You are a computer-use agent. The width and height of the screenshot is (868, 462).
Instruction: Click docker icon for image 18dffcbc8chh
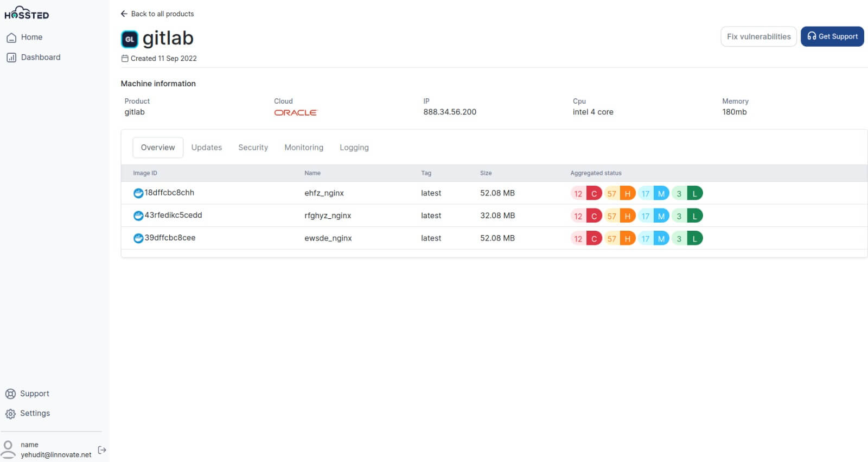tap(138, 193)
